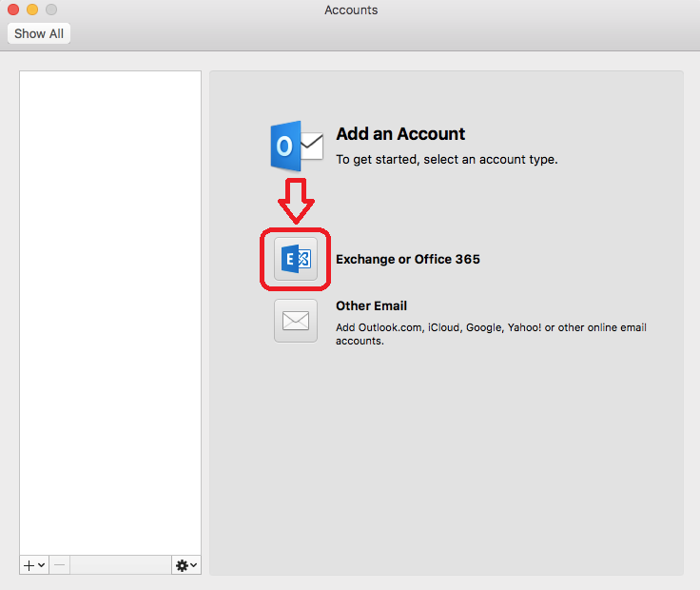Click the Outlook logo icon
This screenshot has width=700, height=590.
point(297,146)
